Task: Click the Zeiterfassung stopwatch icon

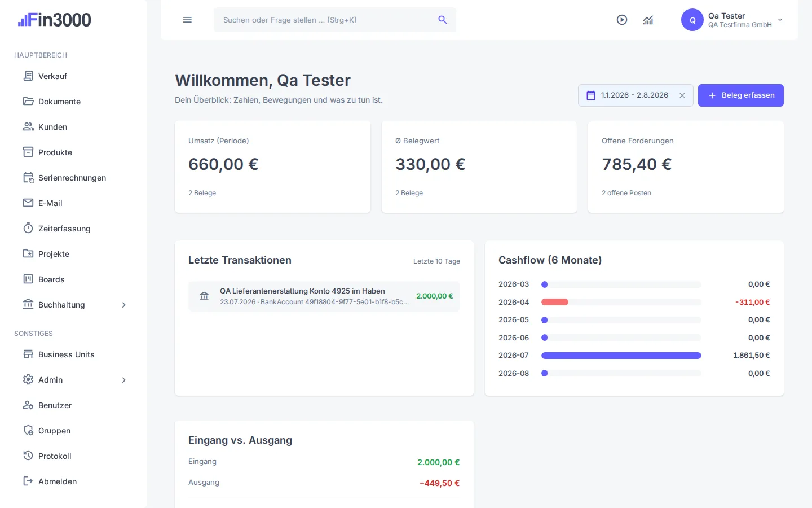Action: (28, 228)
